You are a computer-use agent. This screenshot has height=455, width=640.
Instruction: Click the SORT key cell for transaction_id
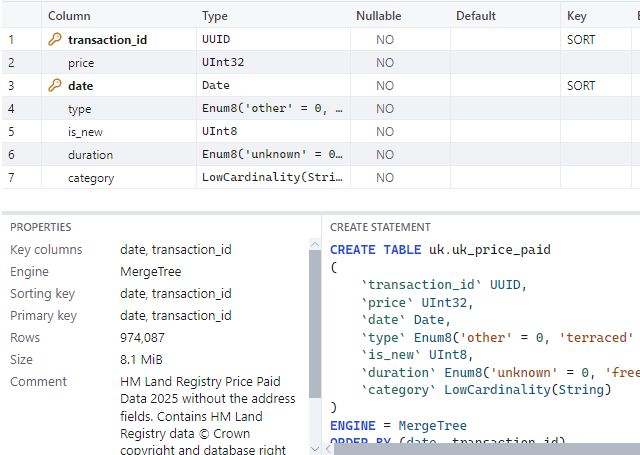581,40
